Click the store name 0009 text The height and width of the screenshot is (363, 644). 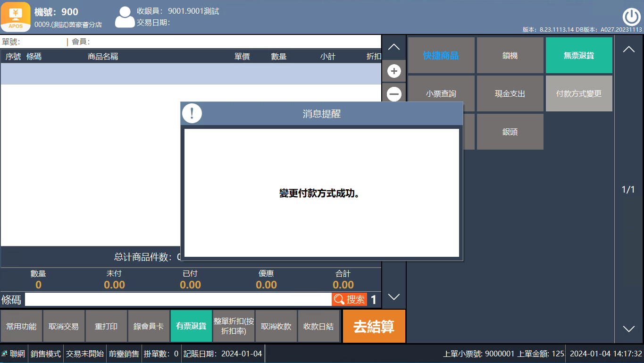point(68,24)
